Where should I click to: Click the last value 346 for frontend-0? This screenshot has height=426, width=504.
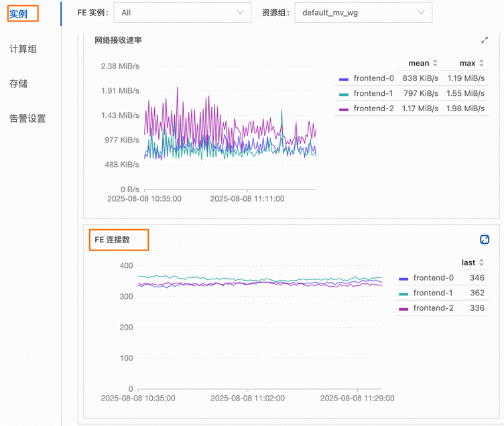click(x=477, y=277)
